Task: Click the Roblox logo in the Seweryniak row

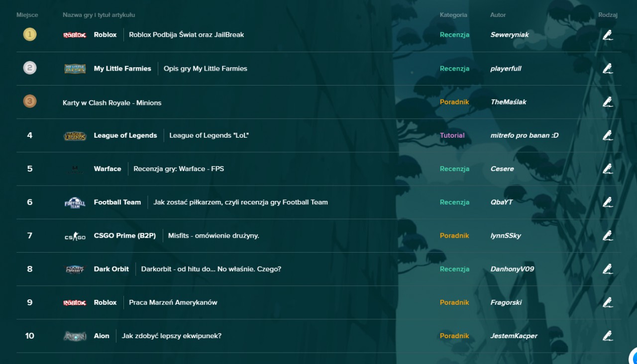Action: (75, 35)
